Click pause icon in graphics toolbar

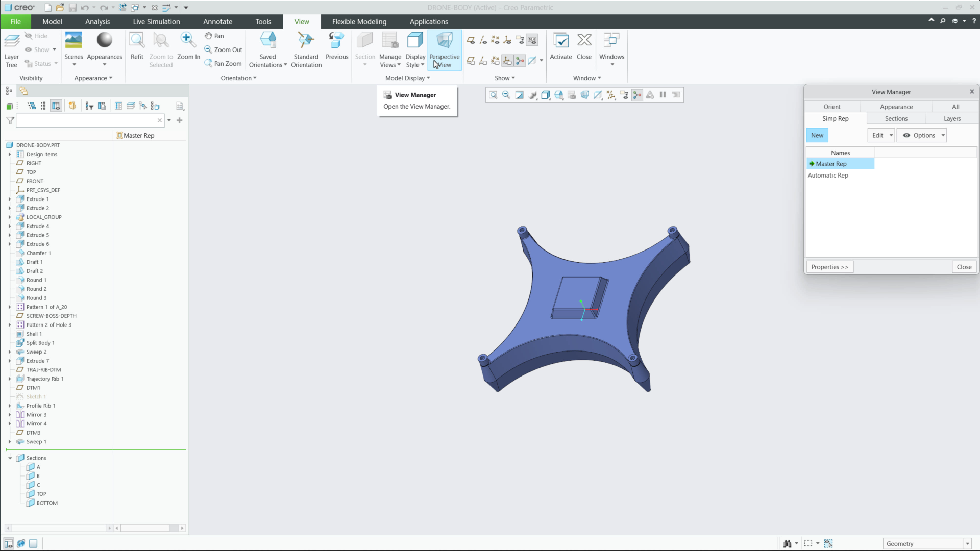click(x=663, y=95)
